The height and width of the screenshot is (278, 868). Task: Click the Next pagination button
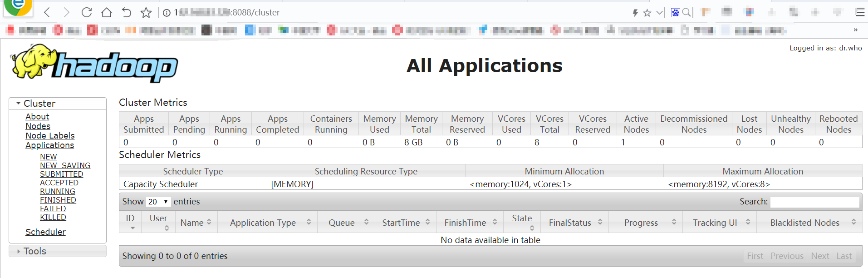point(820,256)
